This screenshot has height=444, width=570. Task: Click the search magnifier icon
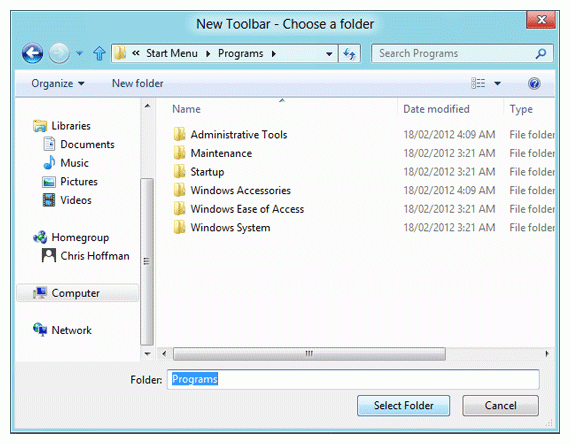click(541, 53)
